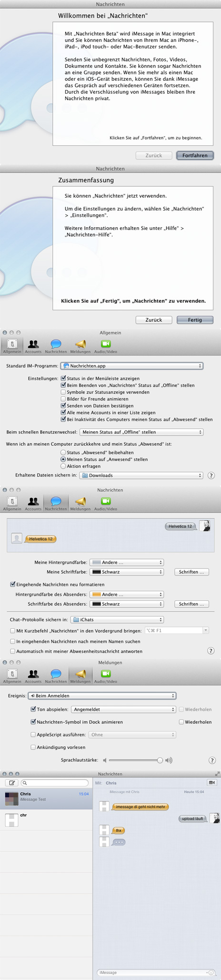
Task: Toggle Eingehende Nachrichten neu formatieren
Action: point(13,584)
